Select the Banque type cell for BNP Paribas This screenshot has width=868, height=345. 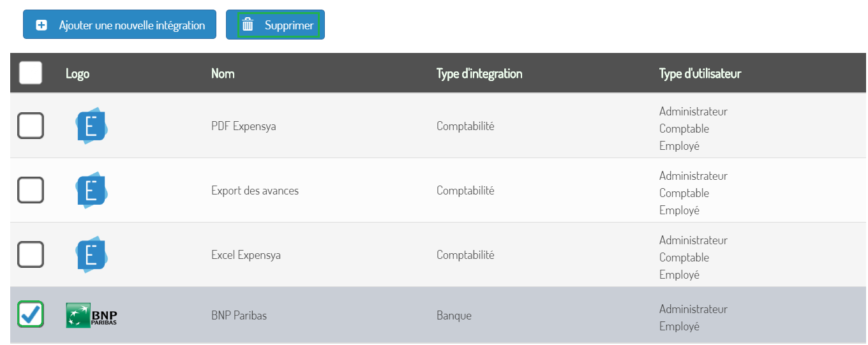click(454, 316)
